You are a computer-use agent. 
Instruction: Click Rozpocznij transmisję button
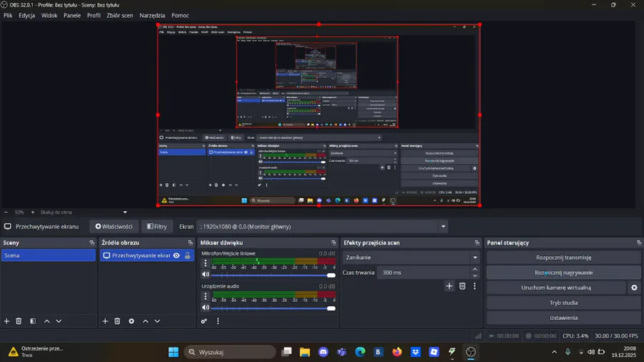click(564, 258)
